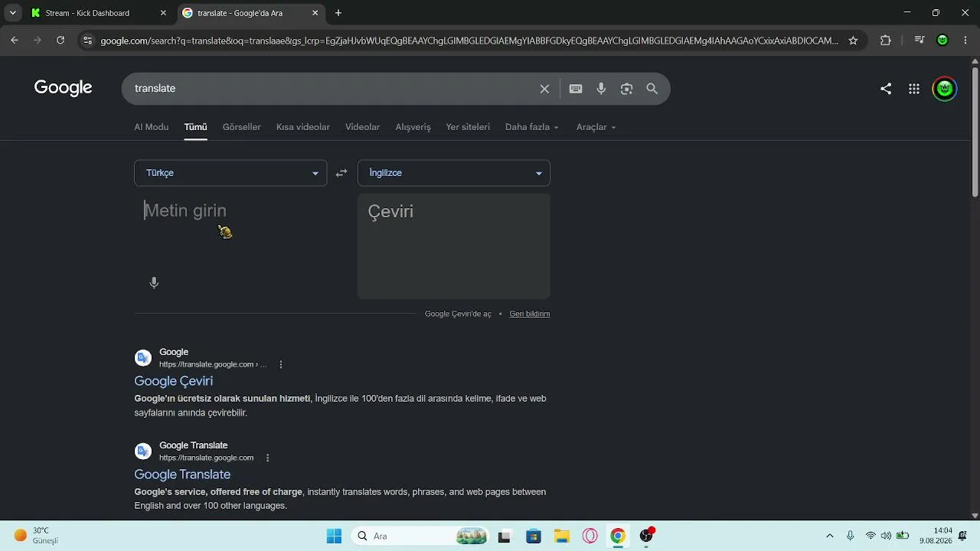Screen dimensions: 980x551
Task: Open the tab search dropdown arrow
Action: coord(12,13)
